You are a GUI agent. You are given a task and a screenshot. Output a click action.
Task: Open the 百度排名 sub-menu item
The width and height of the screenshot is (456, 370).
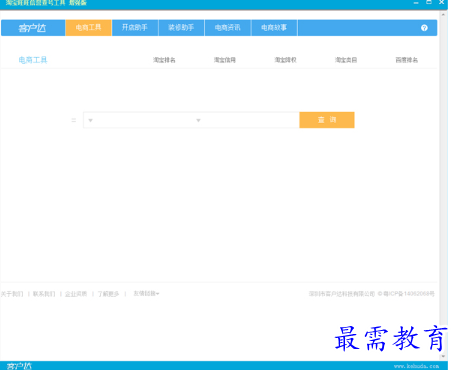click(x=407, y=60)
